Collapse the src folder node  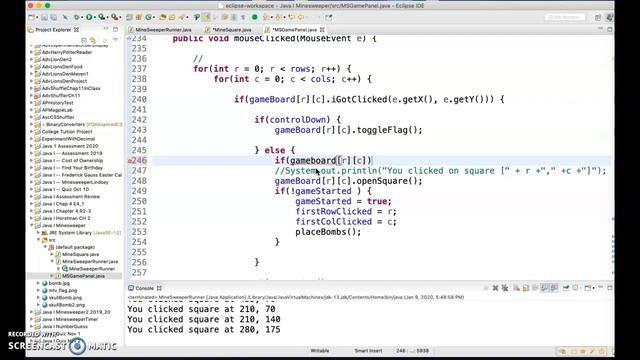click(39, 240)
